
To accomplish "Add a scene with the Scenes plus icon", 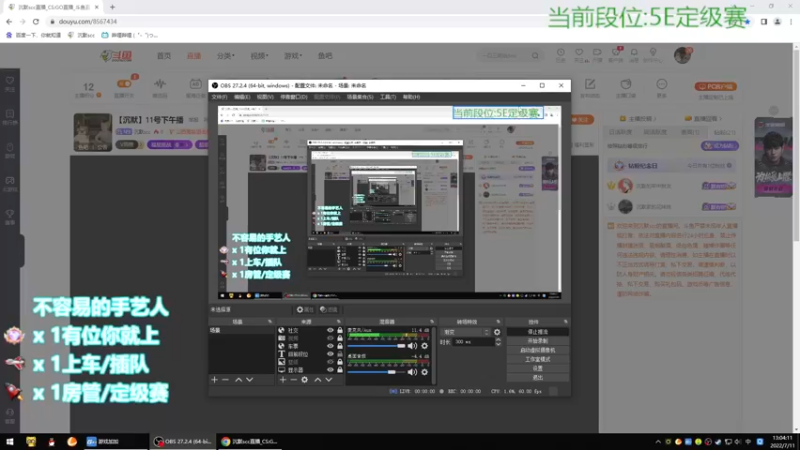I will pos(214,380).
